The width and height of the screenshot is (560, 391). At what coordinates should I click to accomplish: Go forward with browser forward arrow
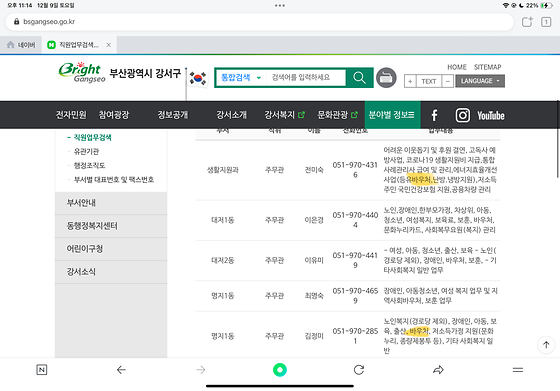pyautogui.click(x=201, y=370)
